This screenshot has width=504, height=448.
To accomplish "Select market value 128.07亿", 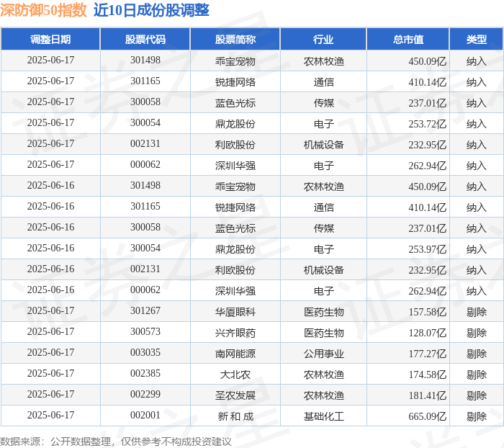I will (x=428, y=333).
